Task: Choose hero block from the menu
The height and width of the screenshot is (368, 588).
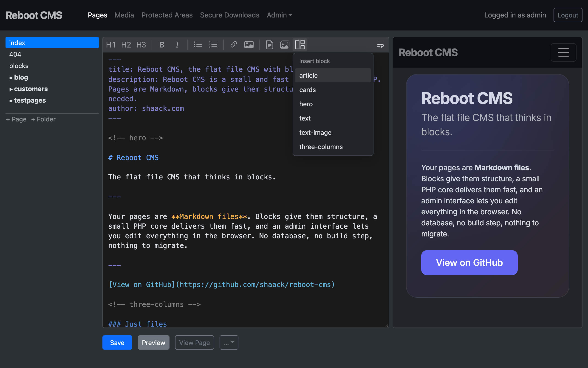Action: coord(333,104)
